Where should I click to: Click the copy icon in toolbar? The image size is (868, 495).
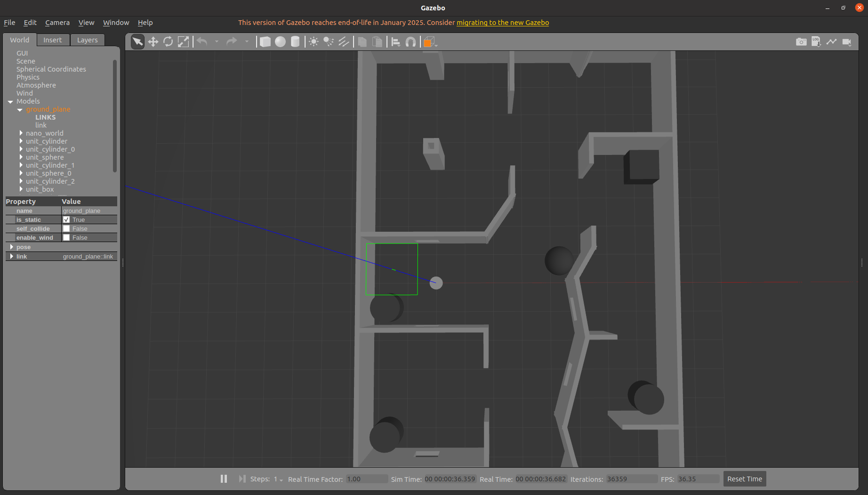(362, 42)
